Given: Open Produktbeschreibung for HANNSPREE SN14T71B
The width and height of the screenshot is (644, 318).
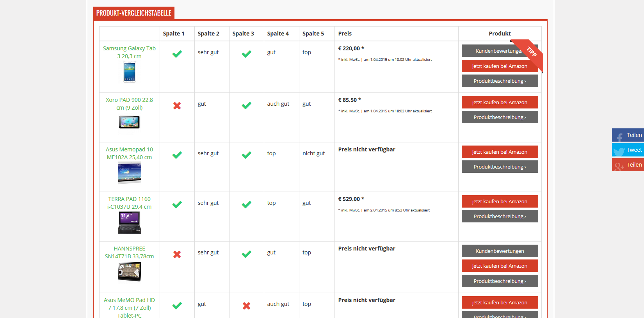Looking at the screenshot, I should [x=500, y=281].
